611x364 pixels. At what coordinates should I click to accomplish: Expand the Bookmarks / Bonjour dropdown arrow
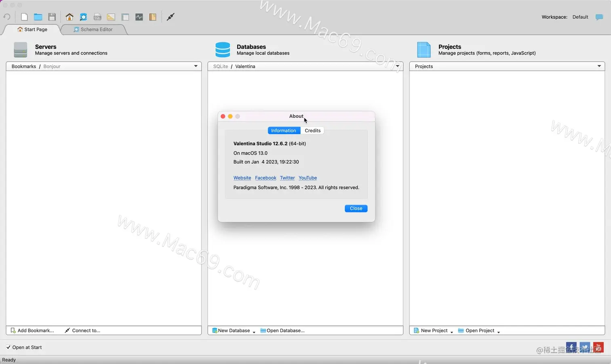pos(196,66)
